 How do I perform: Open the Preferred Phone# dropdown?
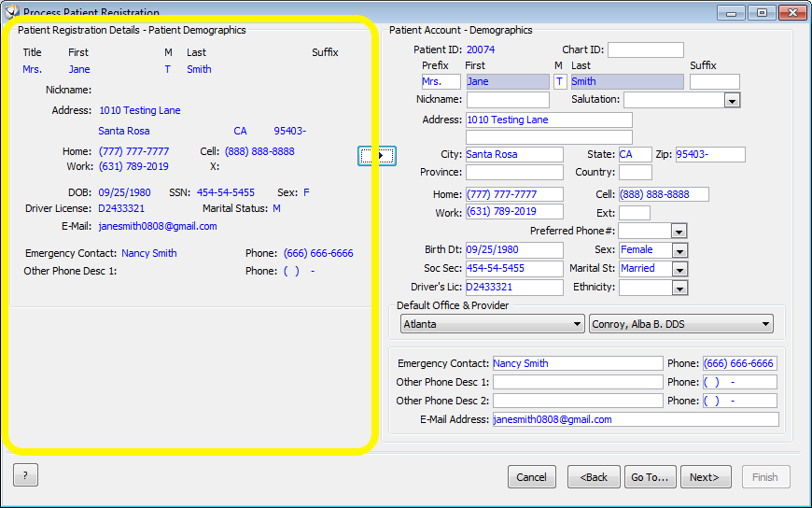coord(679,232)
